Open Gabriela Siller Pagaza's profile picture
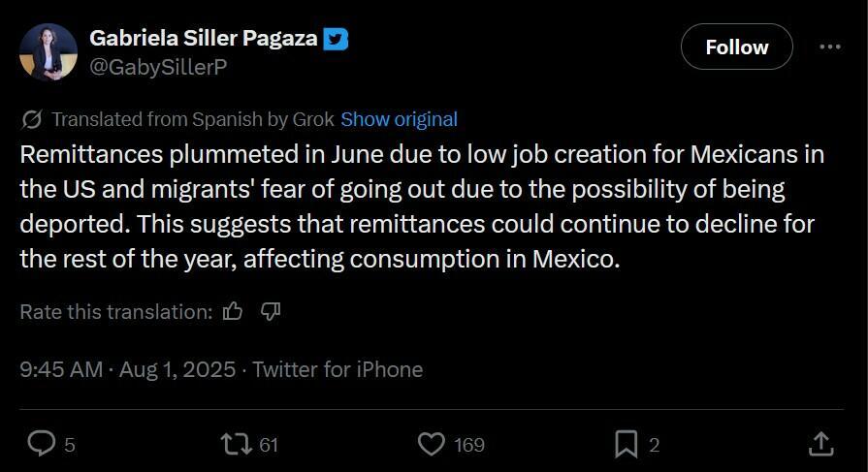The width and height of the screenshot is (868, 472). (x=48, y=52)
